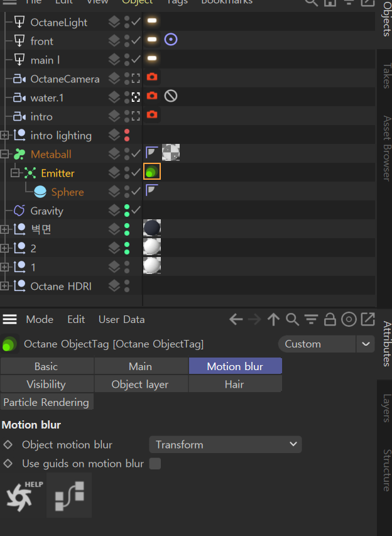
Task: Expand the Octane HDRI group
Action: pyautogui.click(x=4, y=286)
